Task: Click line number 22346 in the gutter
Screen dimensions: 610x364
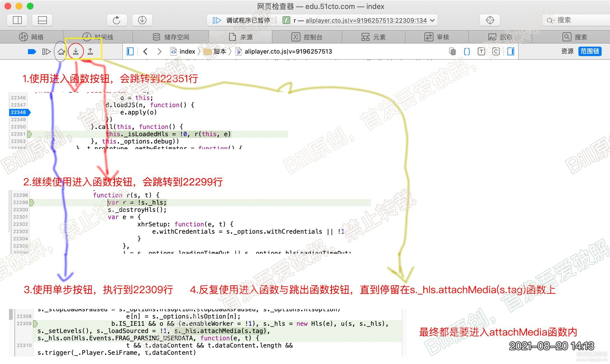Action: [18, 98]
